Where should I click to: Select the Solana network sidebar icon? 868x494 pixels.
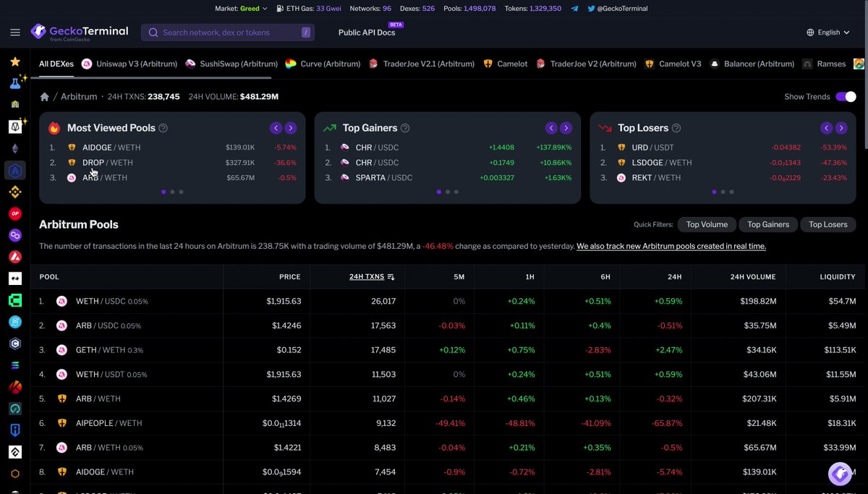click(x=15, y=366)
